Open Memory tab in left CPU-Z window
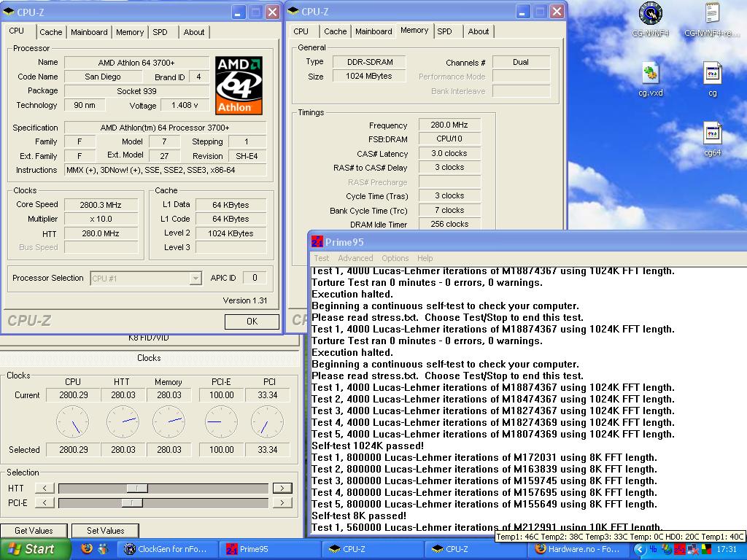The height and width of the screenshot is (560, 747). tap(130, 32)
